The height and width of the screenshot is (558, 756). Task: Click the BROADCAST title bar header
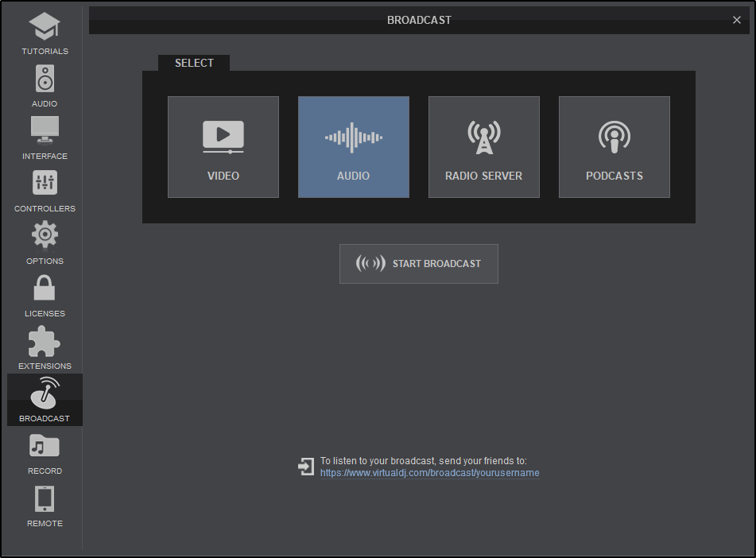click(419, 21)
